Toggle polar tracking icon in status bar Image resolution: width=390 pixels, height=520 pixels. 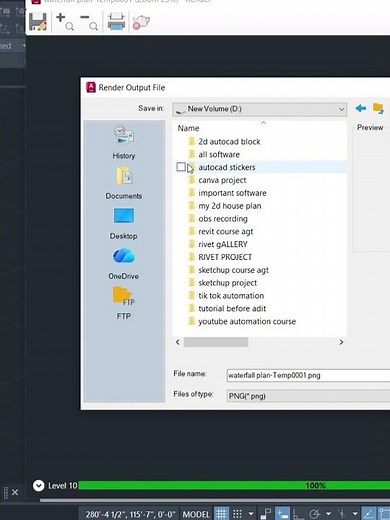click(x=315, y=513)
